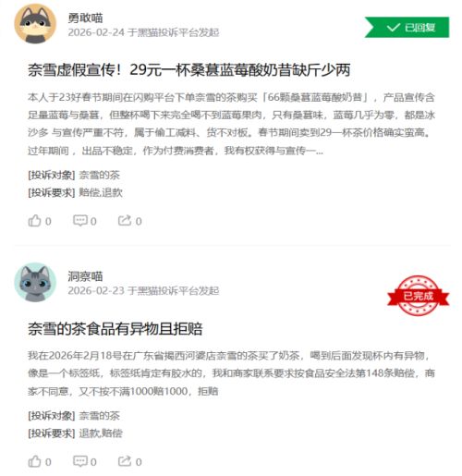Click the red 已完成 stamp badge
The height and width of the screenshot is (476, 462).
[418, 296]
